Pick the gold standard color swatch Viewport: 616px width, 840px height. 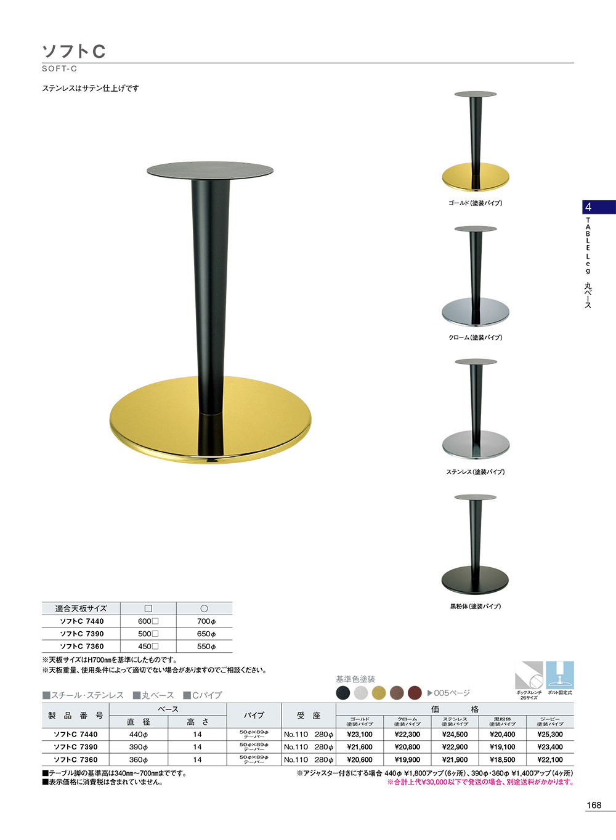tap(379, 693)
